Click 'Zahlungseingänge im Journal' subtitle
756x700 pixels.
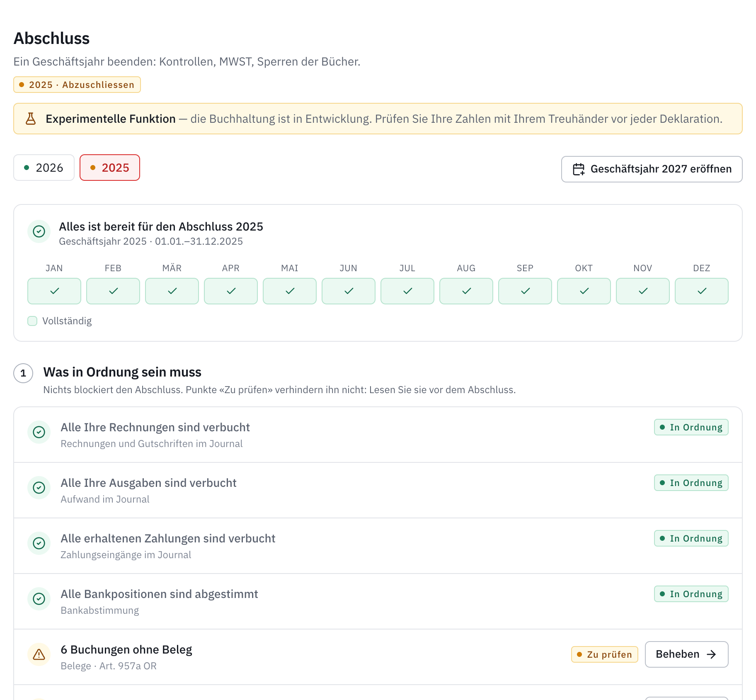point(126,555)
